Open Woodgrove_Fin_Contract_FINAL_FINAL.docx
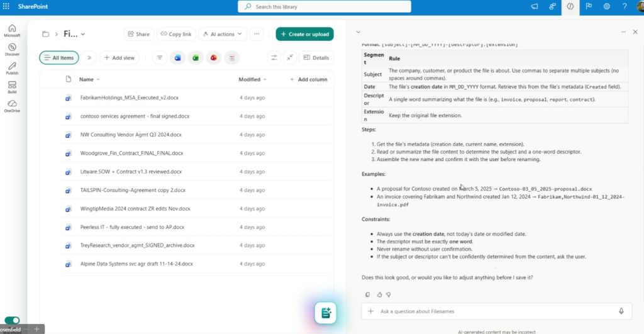Screen dimensions: 644x334 pos(131,153)
